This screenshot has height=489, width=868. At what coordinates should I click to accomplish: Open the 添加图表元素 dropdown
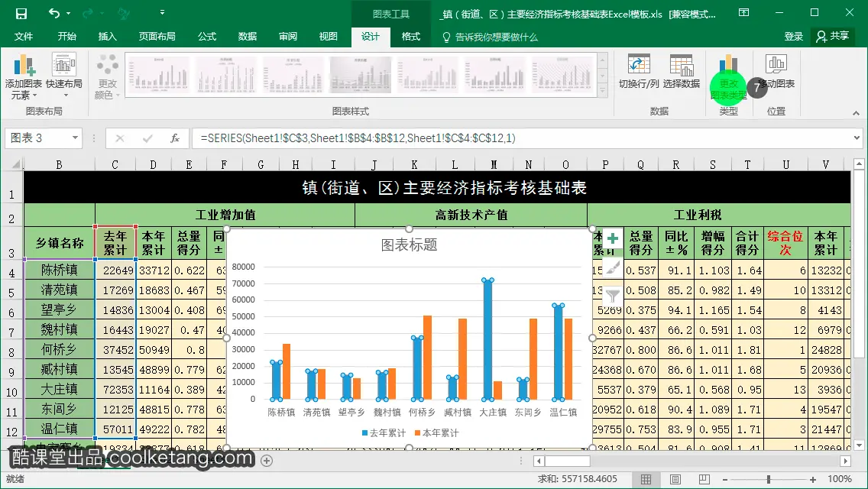tap(23, 76)
